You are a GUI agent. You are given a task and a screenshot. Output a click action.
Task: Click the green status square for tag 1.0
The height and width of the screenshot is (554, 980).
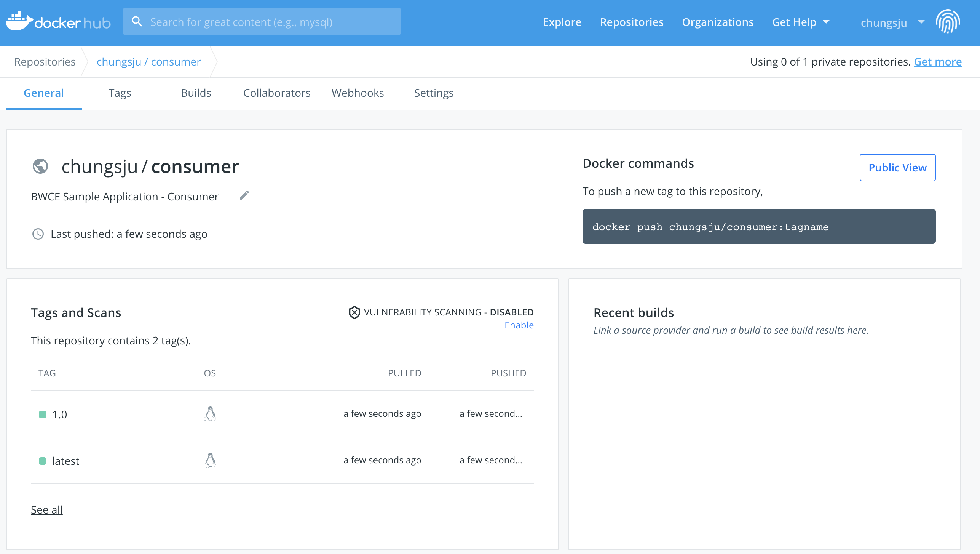point(43,415)
